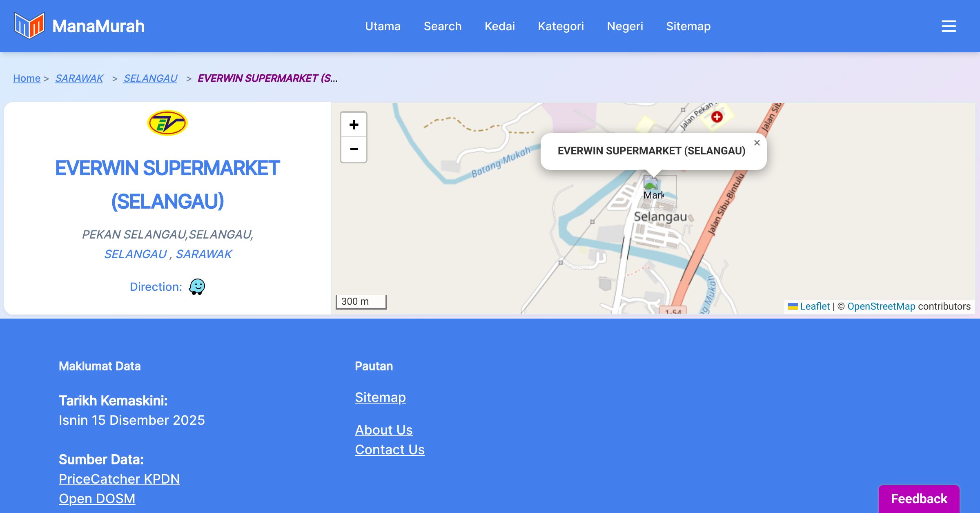Screen dimensions: 980x513
Task: Click the Everwin supermarket logo
Action: pos(167,123)
